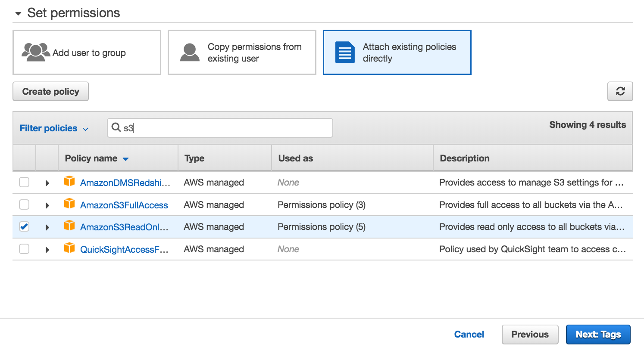
Task: Click the Next: Tags button
Action: 598,334
